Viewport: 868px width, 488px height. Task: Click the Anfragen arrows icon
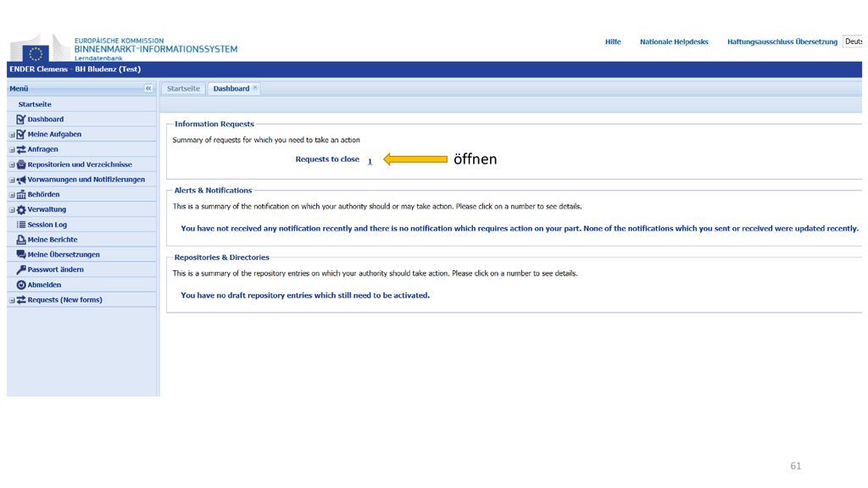click(21, 149)
